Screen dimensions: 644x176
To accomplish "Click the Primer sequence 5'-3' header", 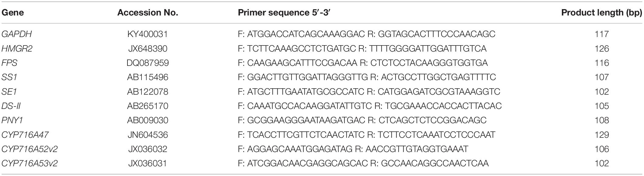I will [284, 13].
